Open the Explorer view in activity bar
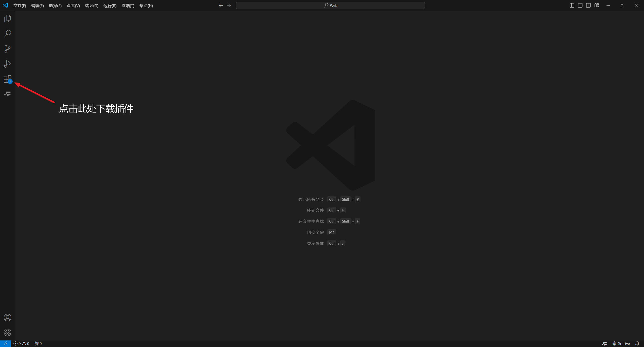Screen dimensions: 644x347 (8, 19)
